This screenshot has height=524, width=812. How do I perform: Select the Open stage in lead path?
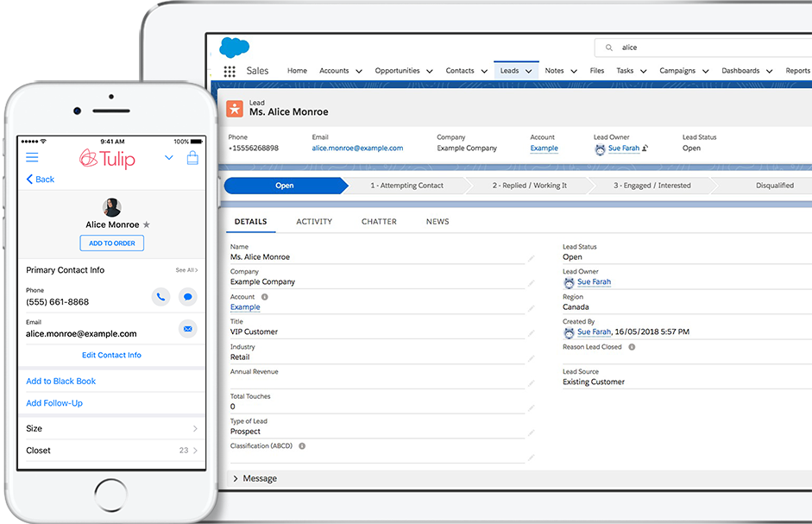point(286,186)
